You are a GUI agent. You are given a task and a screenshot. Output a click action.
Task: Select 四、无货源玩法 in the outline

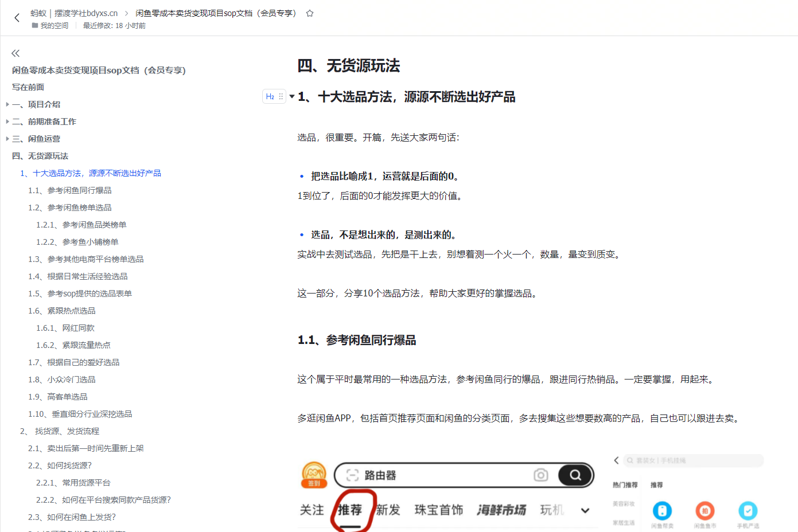coord(40,156)
